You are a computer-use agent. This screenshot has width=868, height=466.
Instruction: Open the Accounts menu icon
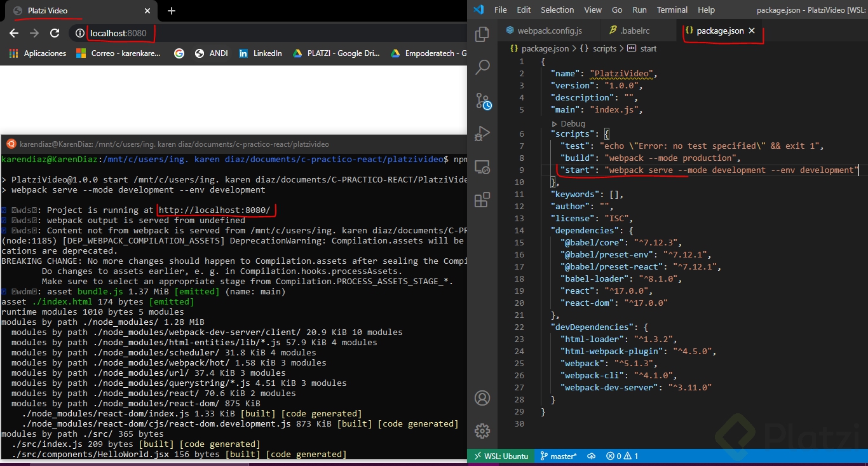point(482,399)
